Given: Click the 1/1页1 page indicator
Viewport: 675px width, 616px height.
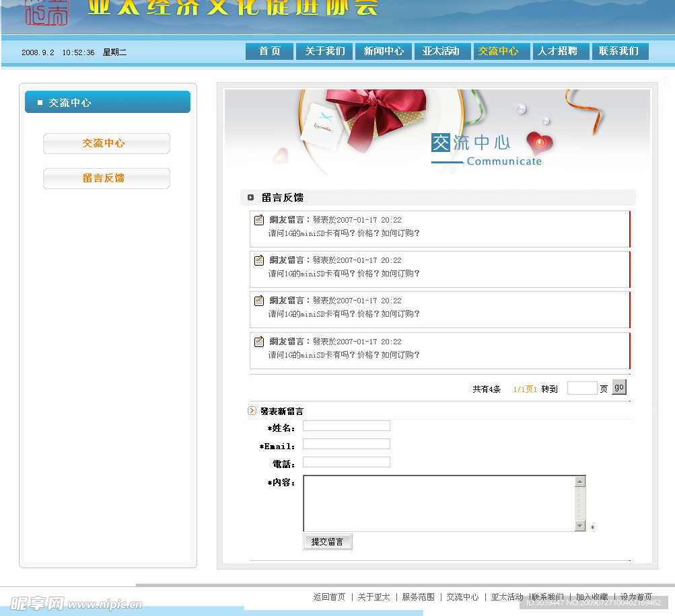Looking at the screenshot, I should (x=525, y=389).
